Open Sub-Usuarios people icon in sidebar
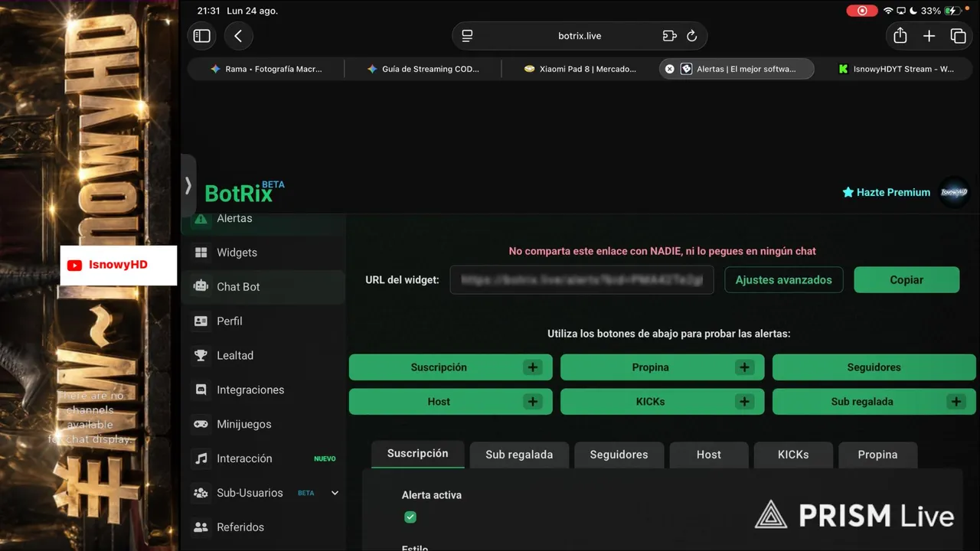This screenshot has width=980, height=551. pyautogui.click(x=201, y=493)
